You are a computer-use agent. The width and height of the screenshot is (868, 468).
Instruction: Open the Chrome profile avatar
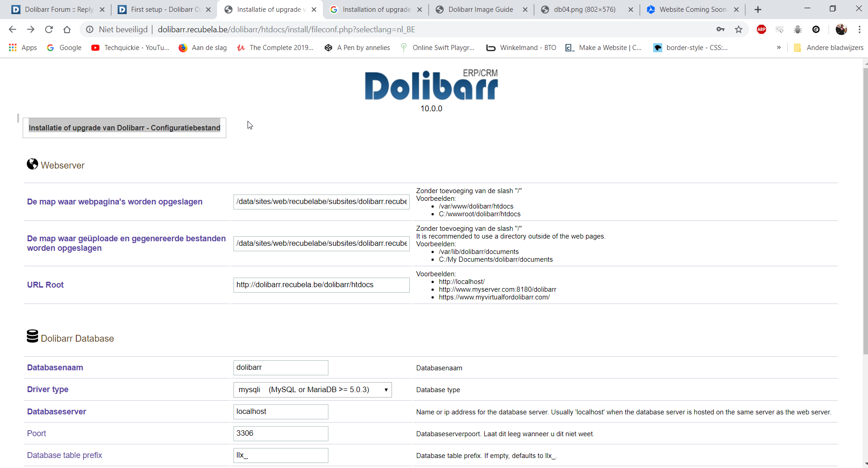[x=841, y=30]
